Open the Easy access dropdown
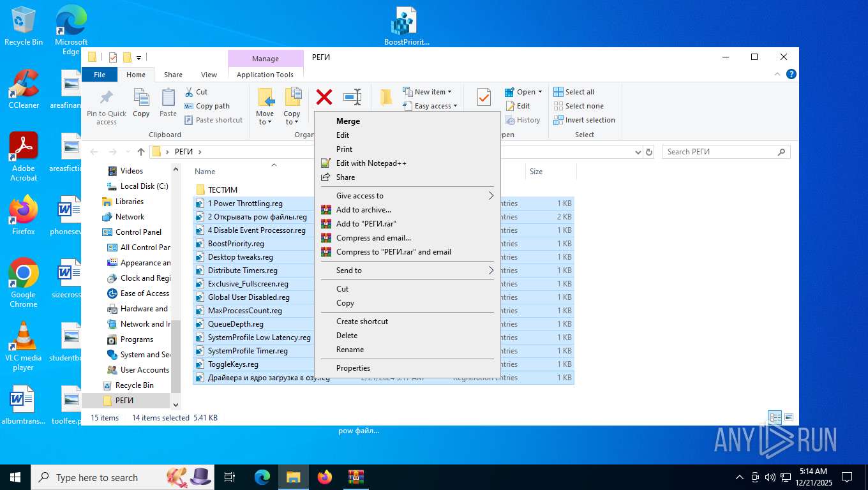868x490 pixels. [430, 106]
